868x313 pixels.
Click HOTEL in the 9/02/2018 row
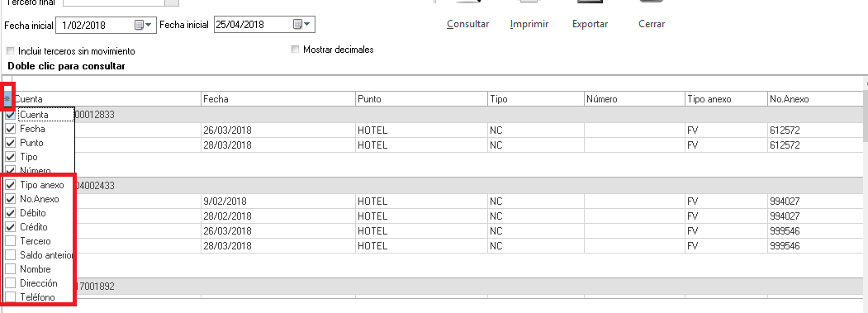click(421, 201)
